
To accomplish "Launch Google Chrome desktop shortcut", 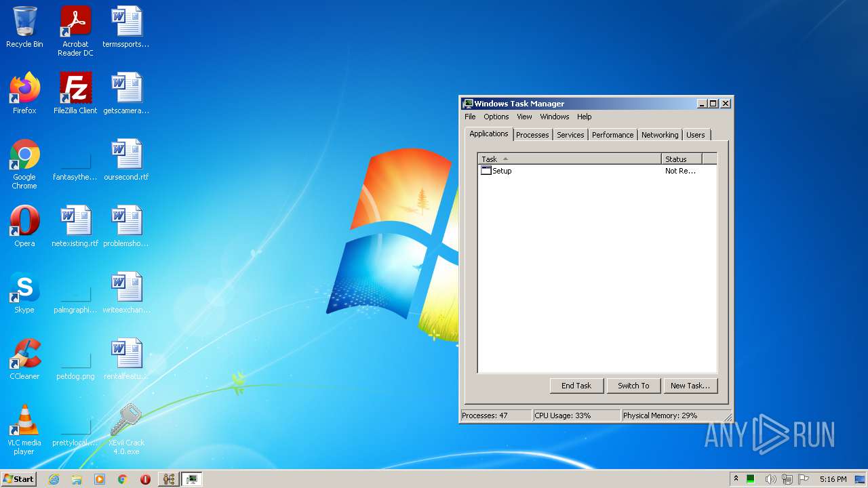I will 24,164.
